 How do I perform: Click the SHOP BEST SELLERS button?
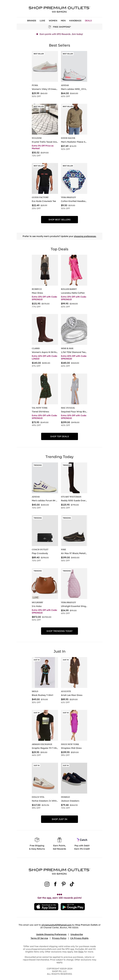[59, 220]
